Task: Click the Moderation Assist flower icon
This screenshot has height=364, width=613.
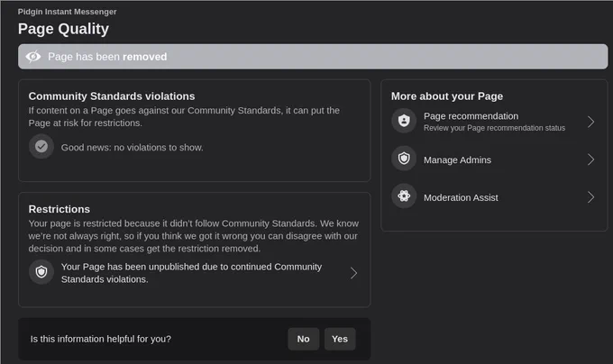Action: (404, 196)
